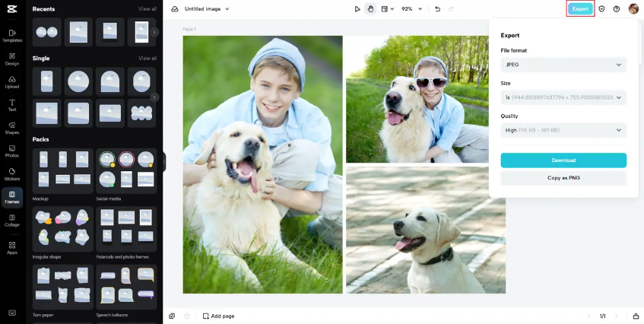The height and width of the screenshot is (324, 644).
Task: Open the Upload sidebar tab
Action: coord(12,81)
